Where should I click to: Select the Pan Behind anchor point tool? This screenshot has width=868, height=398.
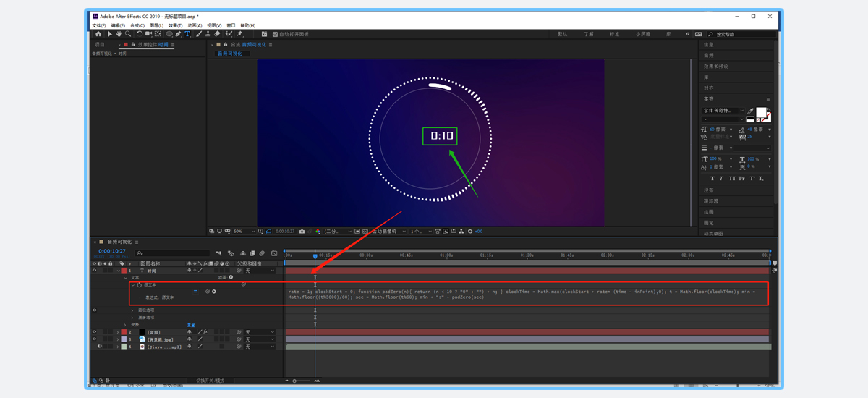coord(158,34)
